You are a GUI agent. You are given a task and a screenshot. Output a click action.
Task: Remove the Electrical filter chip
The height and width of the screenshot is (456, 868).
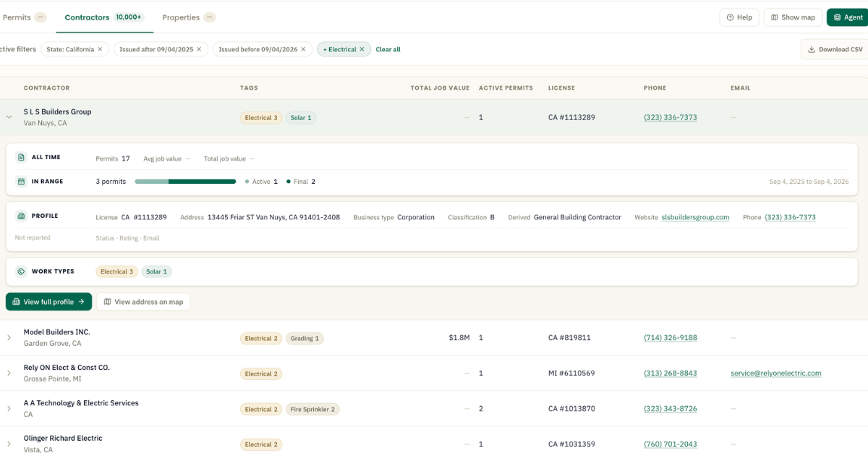[362, 49]
